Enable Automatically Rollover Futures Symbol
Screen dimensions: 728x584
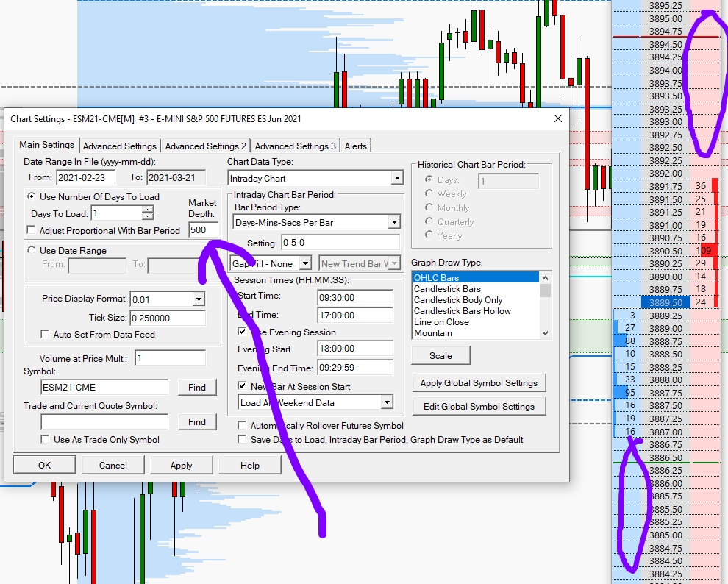click(x=242, y=425)
